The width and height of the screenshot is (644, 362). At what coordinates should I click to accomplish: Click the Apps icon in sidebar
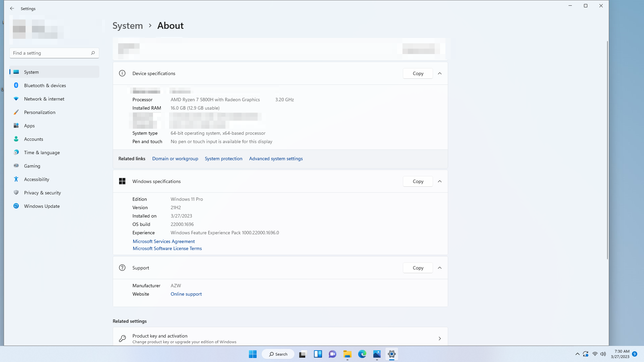pyautogui.click(x=16, y=126)
